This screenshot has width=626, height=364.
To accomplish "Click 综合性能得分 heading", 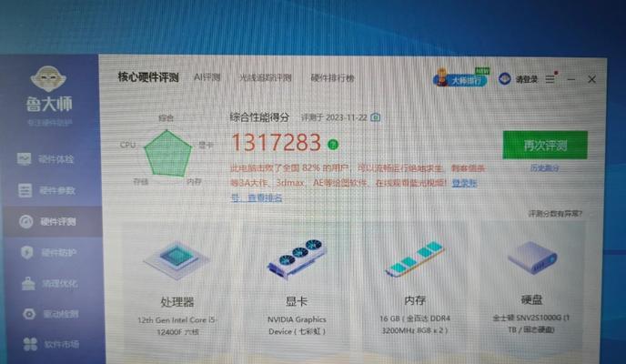I will point(259,117).
